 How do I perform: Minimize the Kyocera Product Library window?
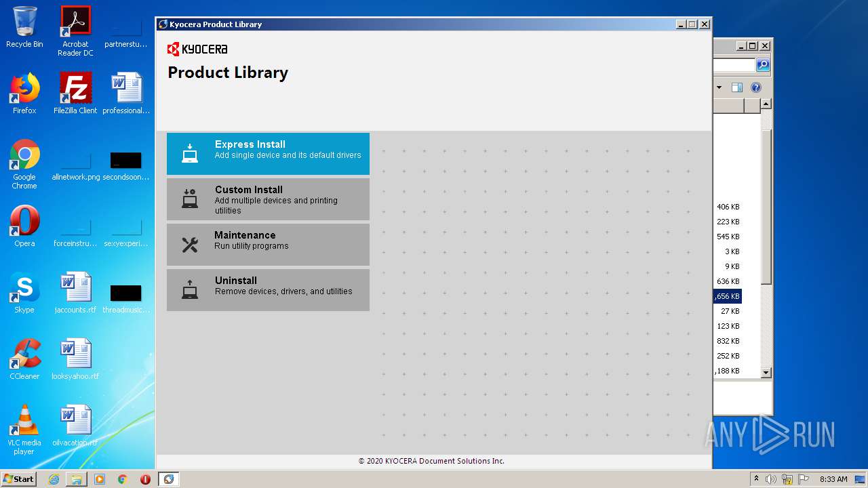coord(680,24)
